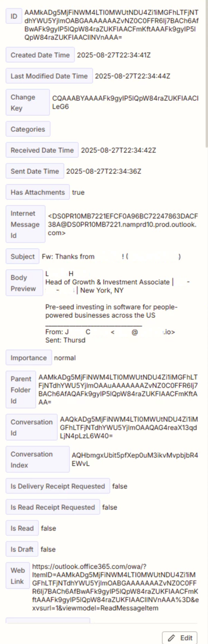Click the Is Draft label
The height and width of the screenshot is (644, 208).
tap(22, 549)
